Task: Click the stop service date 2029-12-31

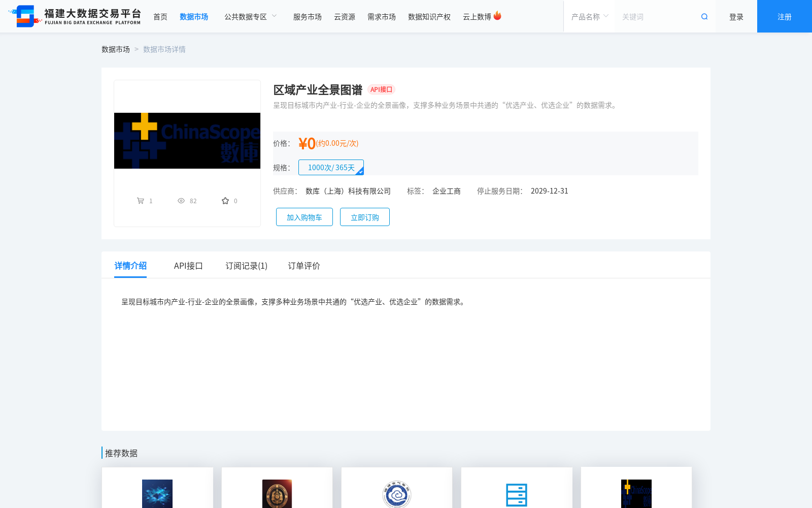Action: click(x=550, y=191)
